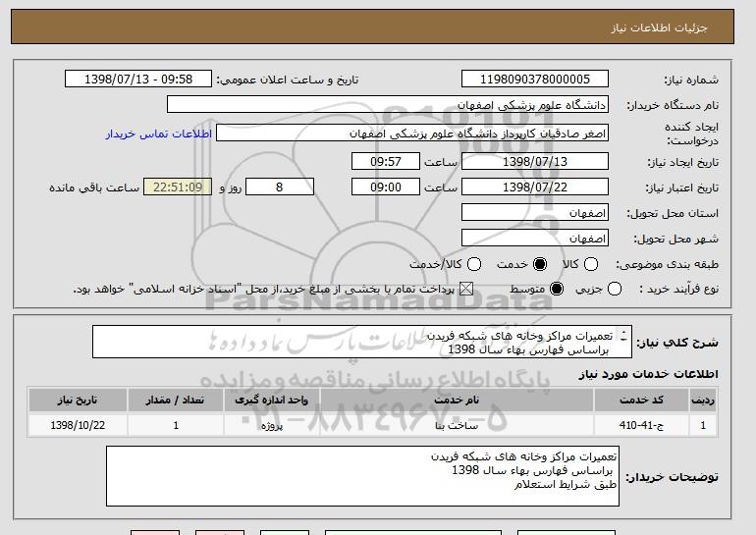Image resolution: width=756 pixels, height=535 pixels.
Task: Open the اطلاعات تماس خریدار link
Action: 159,134
